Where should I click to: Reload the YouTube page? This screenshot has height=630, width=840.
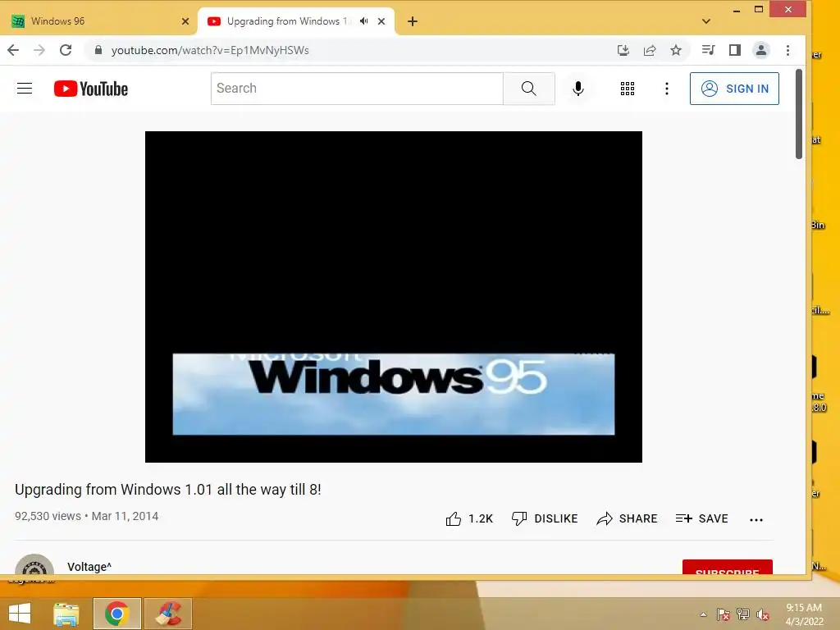66,50
